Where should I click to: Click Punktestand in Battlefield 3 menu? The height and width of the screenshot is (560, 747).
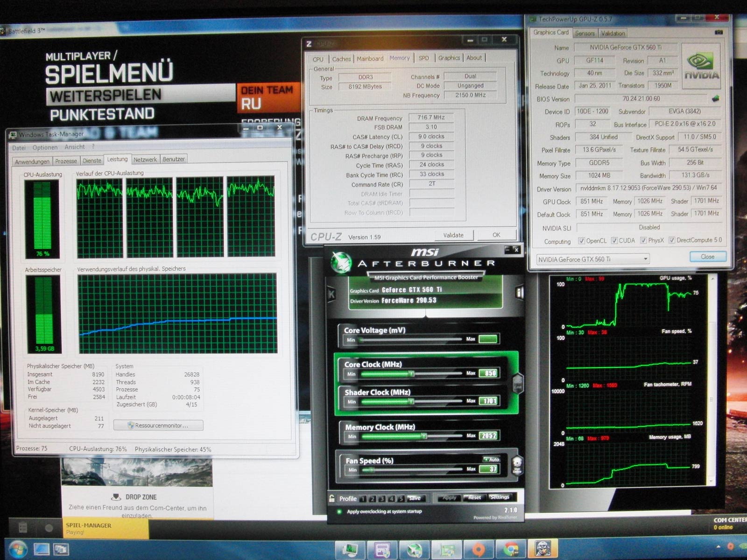102,114
